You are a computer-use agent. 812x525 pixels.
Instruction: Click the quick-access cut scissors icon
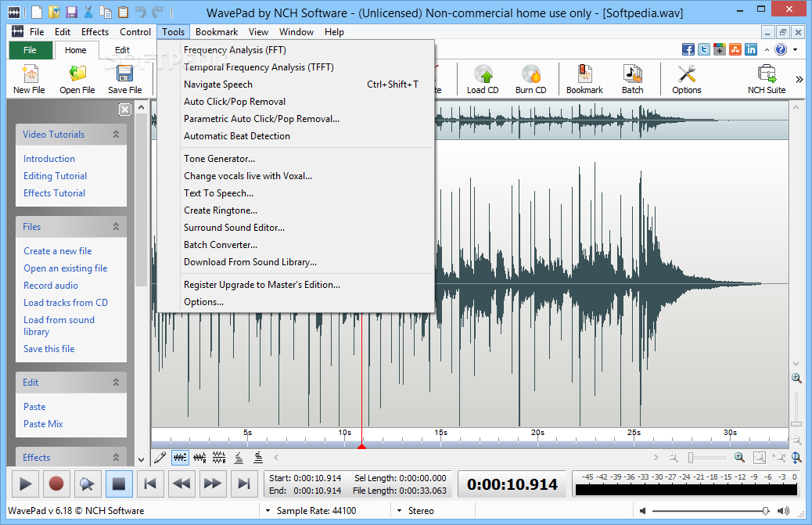tap(88, 12)
